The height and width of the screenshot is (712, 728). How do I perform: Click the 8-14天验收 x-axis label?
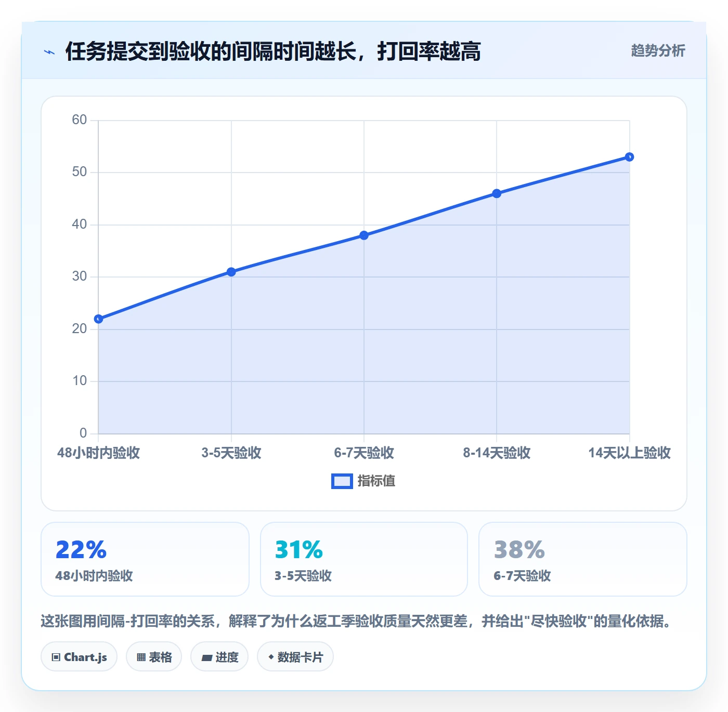(x=497, y=453)
